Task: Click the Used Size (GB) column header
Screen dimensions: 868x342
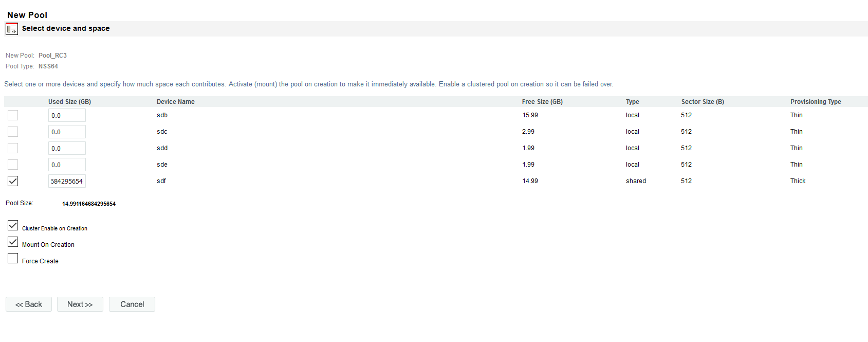Action: (70, 102)
